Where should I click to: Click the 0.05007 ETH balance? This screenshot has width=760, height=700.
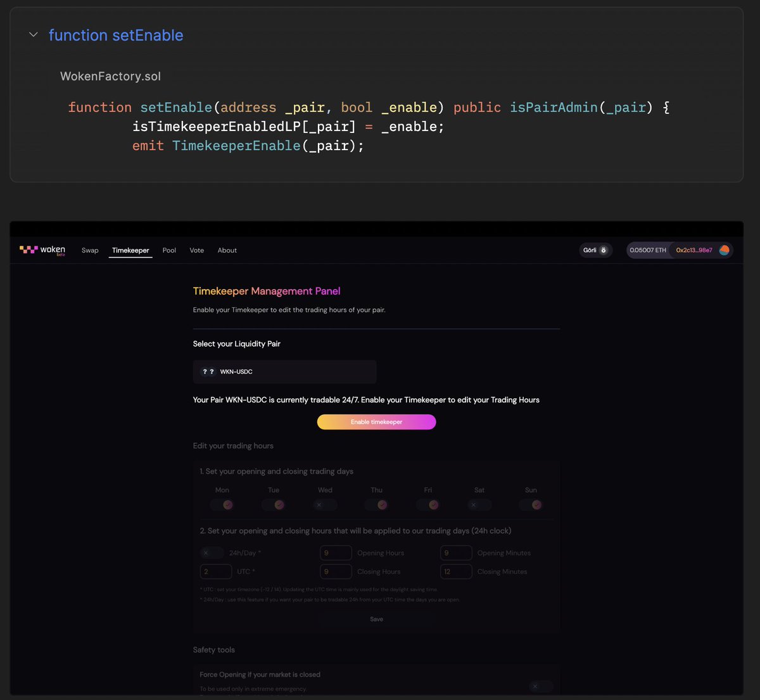click(x=648, y=250)
